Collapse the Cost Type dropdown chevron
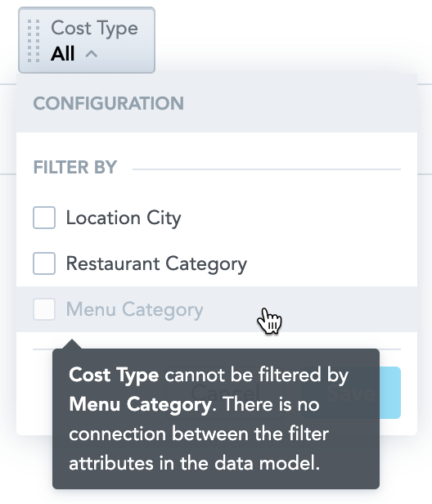 [x=92, y=54]
